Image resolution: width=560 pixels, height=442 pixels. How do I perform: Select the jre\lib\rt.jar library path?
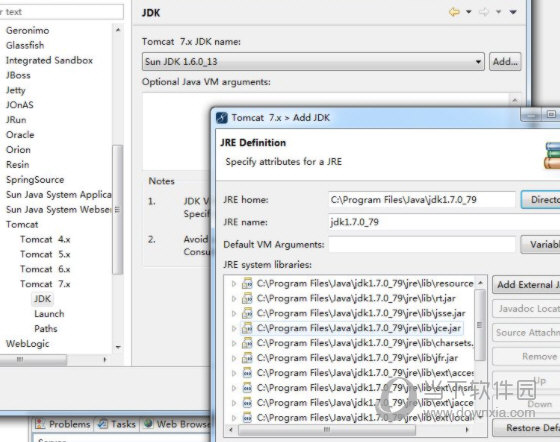[356, 298]
